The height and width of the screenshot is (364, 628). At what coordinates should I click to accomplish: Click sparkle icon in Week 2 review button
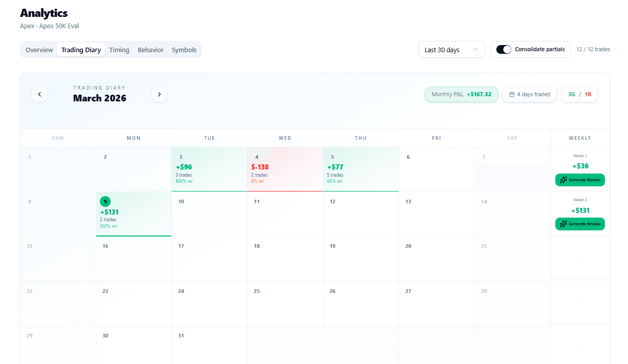click(563, 224)
